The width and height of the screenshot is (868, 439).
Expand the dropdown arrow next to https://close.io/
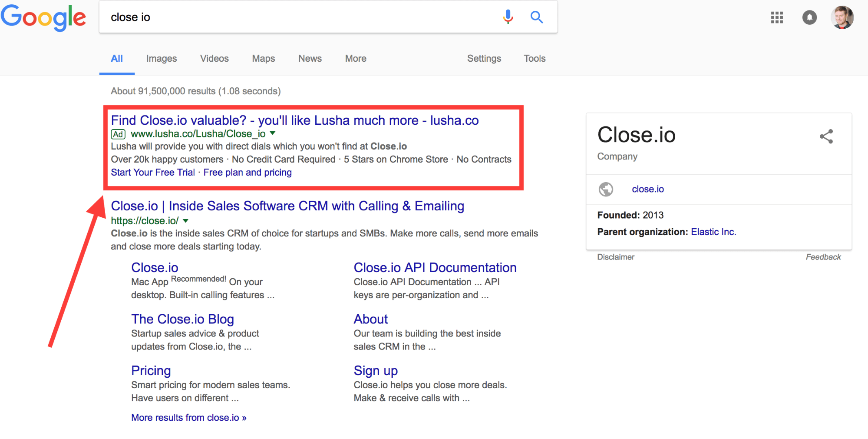tap(186, 220)
